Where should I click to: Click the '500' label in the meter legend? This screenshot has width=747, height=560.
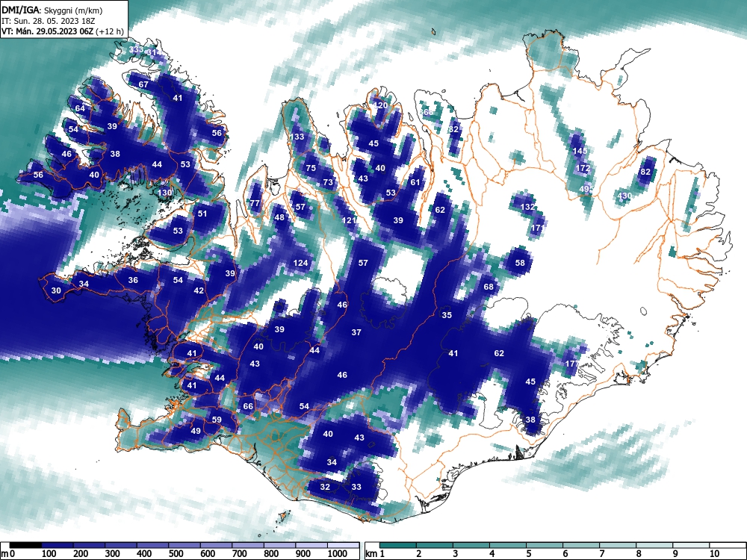tap(176, 553)
